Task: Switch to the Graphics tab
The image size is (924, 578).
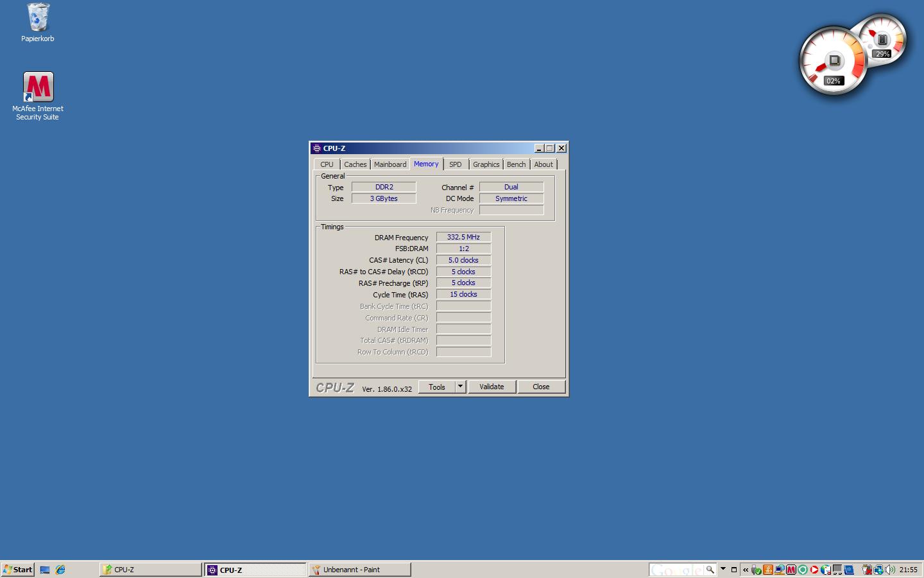Action: coord(486,164)
